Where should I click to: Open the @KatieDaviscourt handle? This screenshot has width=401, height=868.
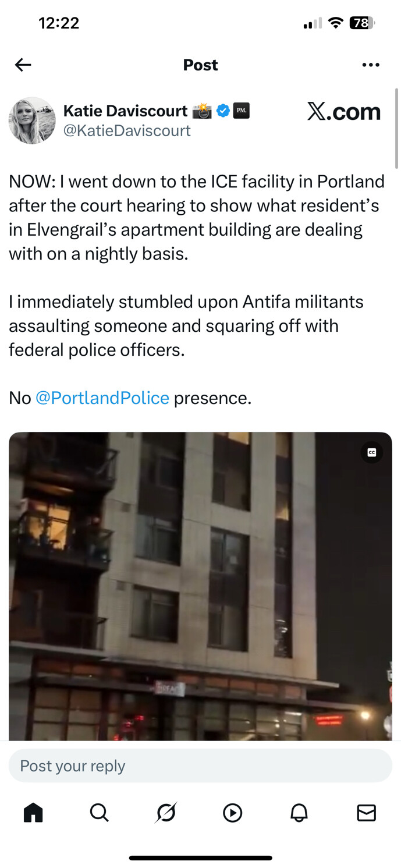[x=127, y=130]
